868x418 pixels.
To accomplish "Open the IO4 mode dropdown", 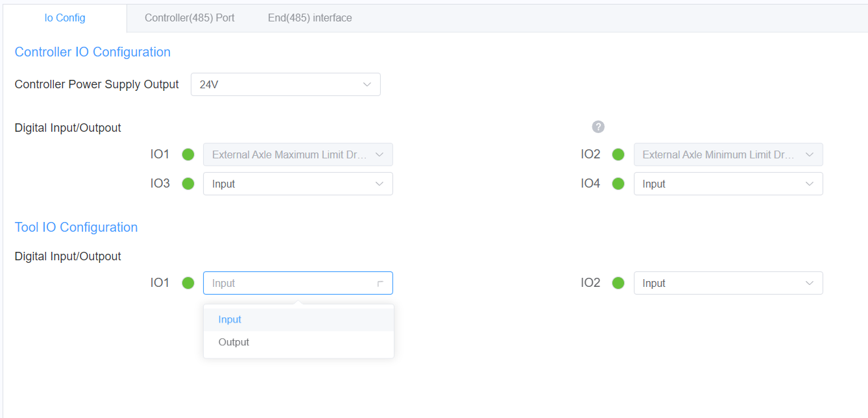I will tap(728, 184).
